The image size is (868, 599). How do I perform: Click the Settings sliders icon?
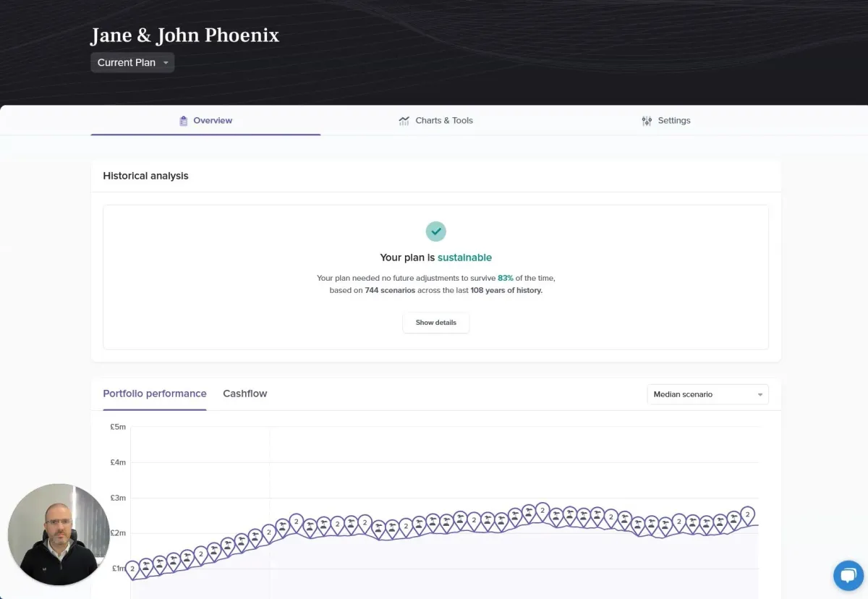[x=647, y=121]
